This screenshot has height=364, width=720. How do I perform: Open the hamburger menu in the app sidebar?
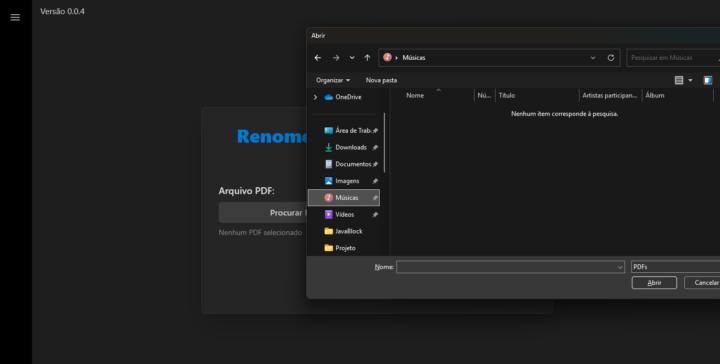tap(15, 17)
